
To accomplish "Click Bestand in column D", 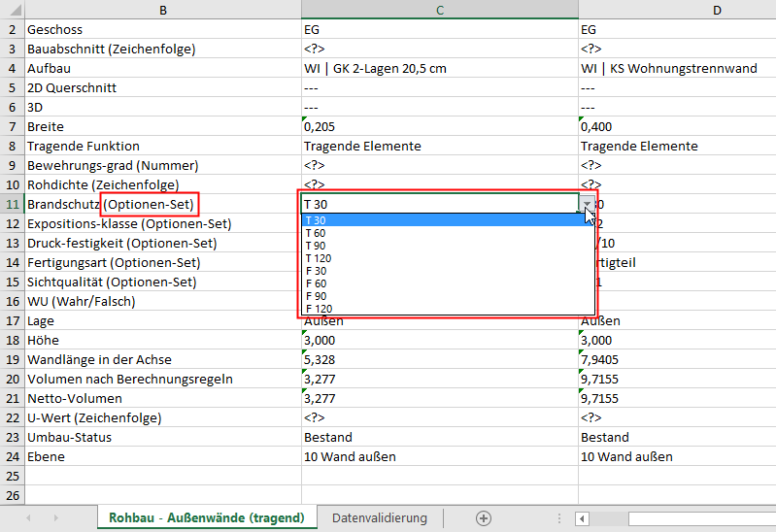I will point(677,438).
